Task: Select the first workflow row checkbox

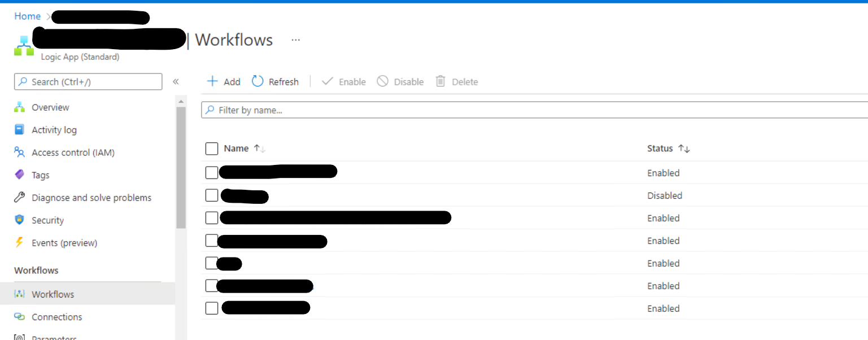Action: pos(212,173)
